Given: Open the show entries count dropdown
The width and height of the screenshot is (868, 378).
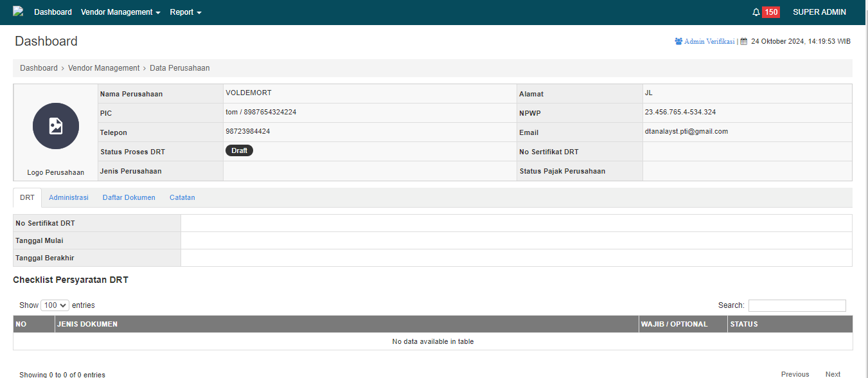Looking at the screenshot, I should 55,305.
